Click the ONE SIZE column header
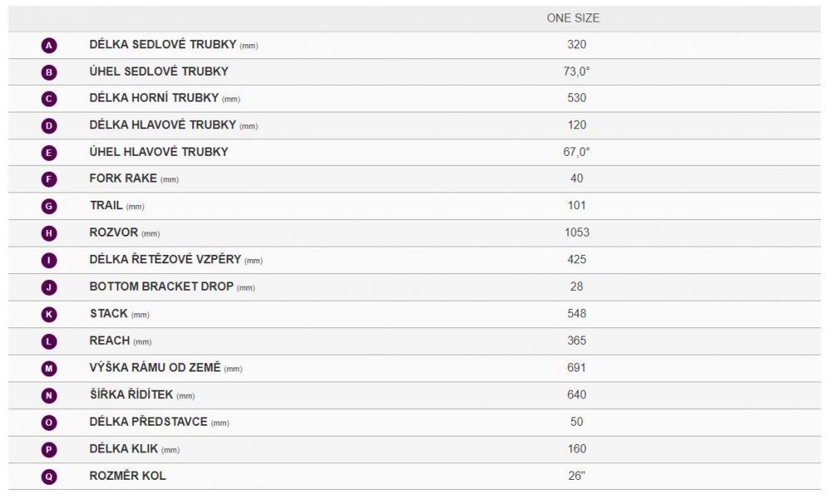 pyautogui.click(x=573, y=18)
